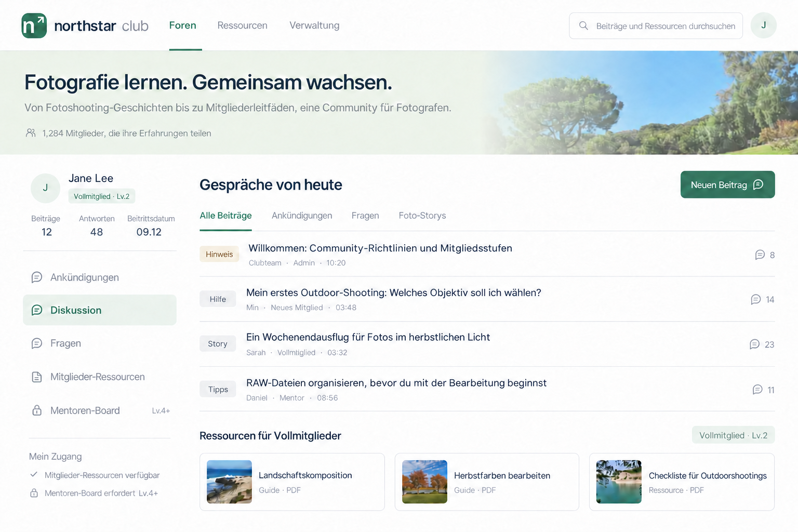Image resolution: width=798 pixels, height=532 pixels.
Task: Open the RAW-Dateien organisieren post
Action: (396, 383)
